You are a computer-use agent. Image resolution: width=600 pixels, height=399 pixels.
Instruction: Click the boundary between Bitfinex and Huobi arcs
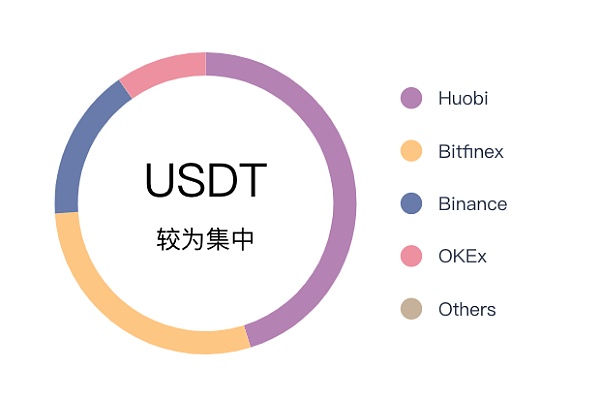coord(248,337)
